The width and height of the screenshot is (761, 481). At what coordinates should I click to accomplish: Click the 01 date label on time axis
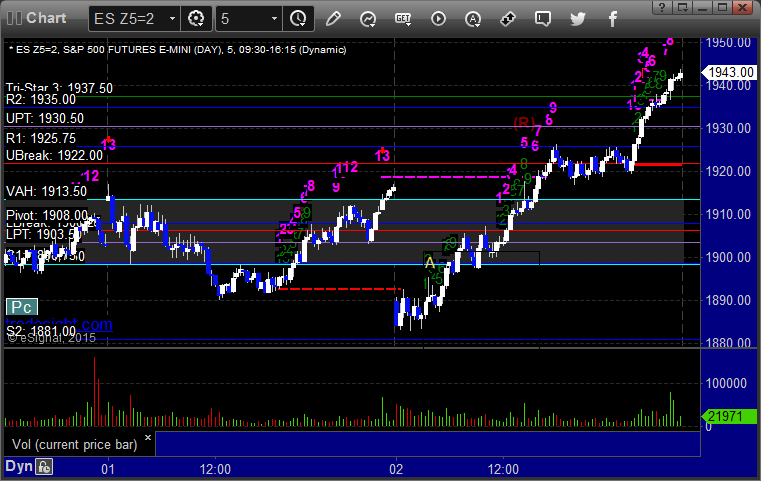coord(108,469)
